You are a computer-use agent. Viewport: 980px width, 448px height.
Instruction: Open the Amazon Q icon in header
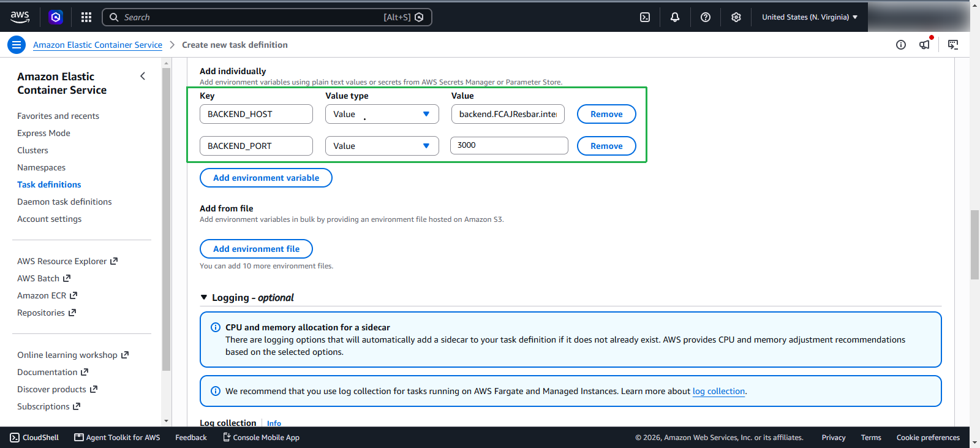pyautogui.click(x=56, y=17)
